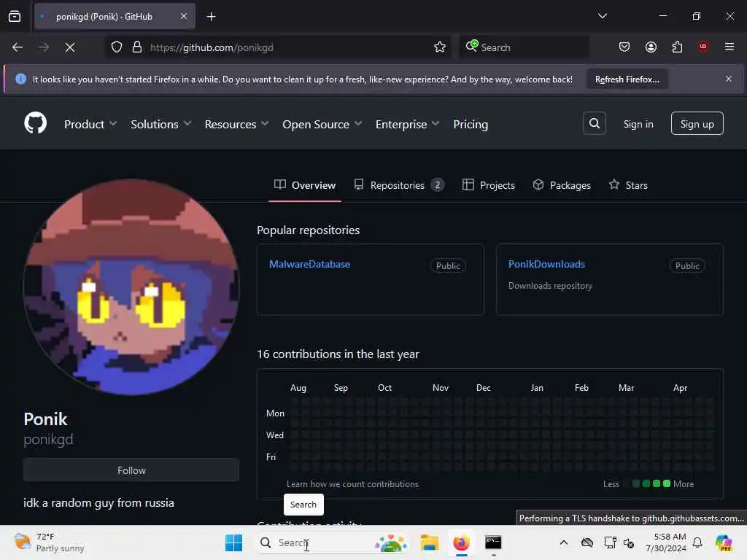Screen dimensions: 747x560
Task: Dismiss the Refresh Firefox notification bar
Action: tap(729, 79)
